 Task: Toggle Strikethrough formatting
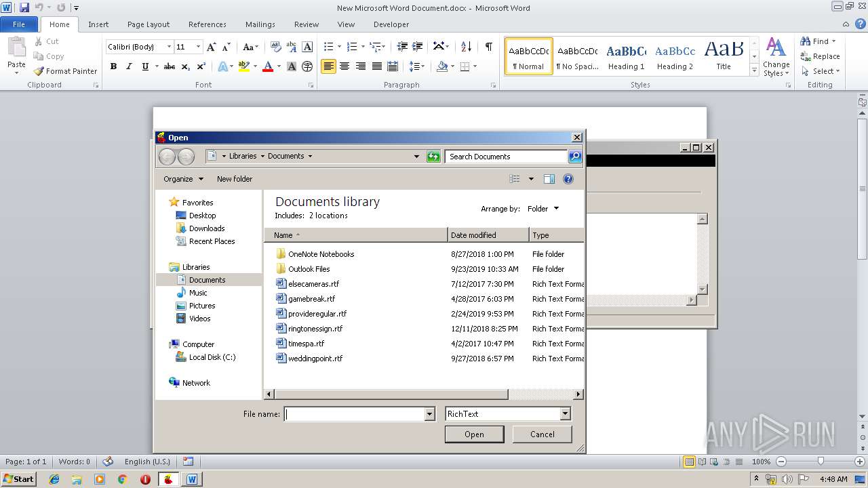tap(170, 66)
